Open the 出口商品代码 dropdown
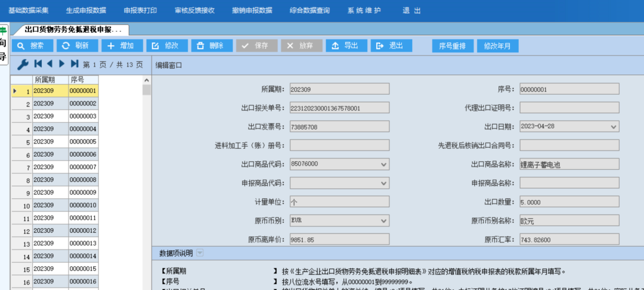This screenshot has height=290, width=644. [x=383, y=164]
